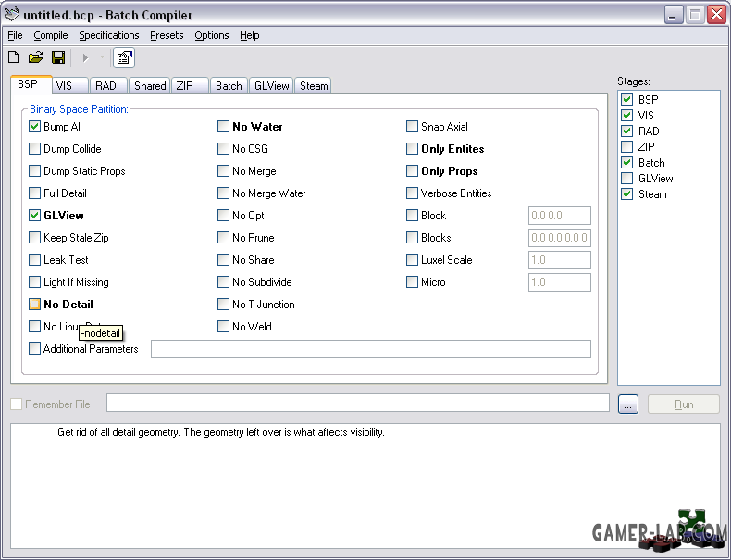Image resolution: width=731 pixels, height=560 pixels.
Task: Enable Only Entites option
Action: click(412, 149)
